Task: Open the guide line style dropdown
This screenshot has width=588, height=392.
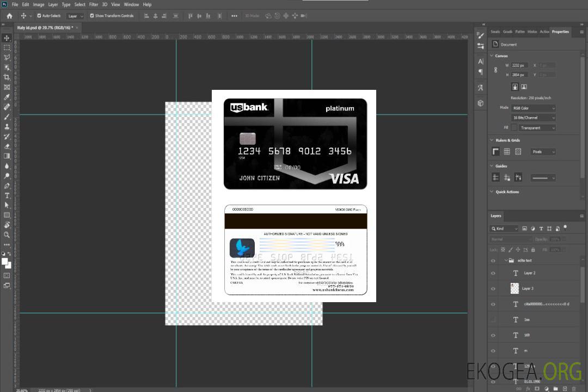Action: tap(543, 178)
